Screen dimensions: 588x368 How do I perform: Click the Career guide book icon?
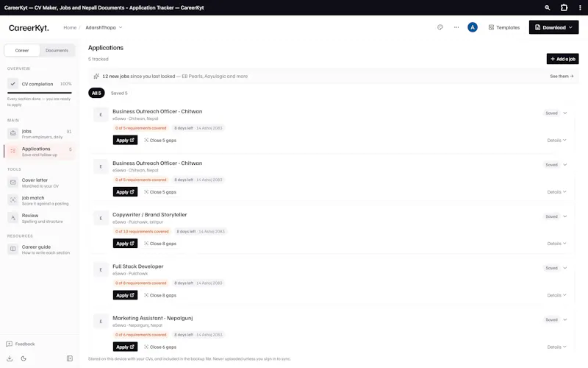[x=12, y=250]
